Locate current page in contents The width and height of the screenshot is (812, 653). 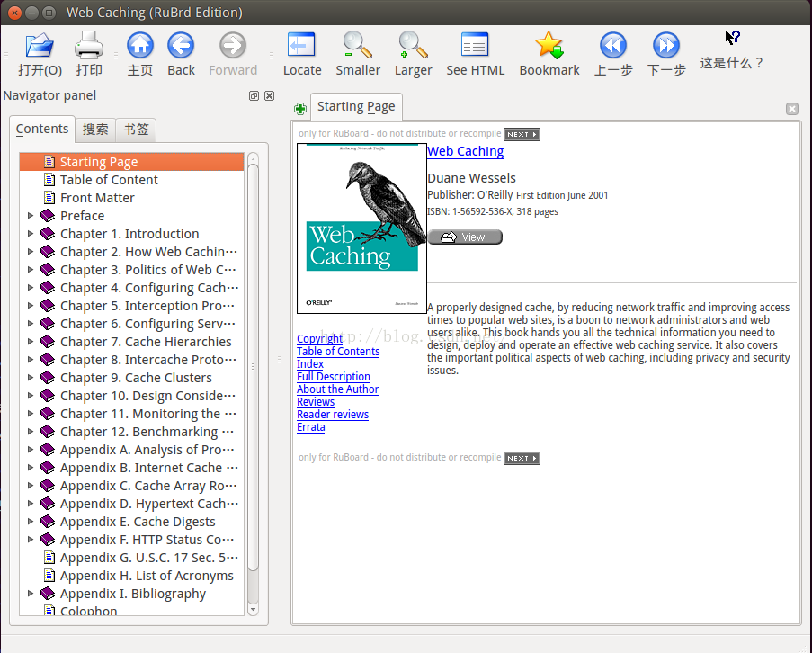(x=302, y=54)
